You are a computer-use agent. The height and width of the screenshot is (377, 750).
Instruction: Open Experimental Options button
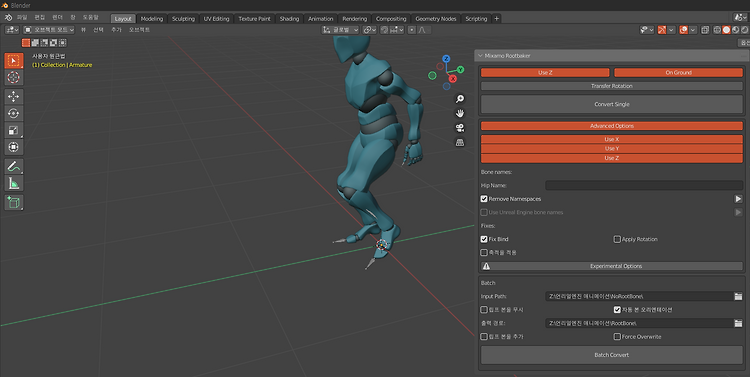click(x=612, y=266)
